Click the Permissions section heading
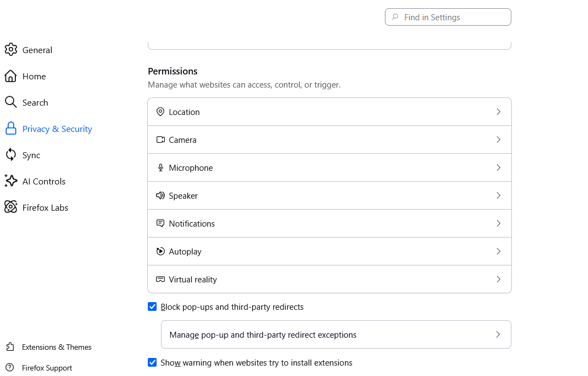The height and width of the screenshot is (376, 588). (172, 71)
